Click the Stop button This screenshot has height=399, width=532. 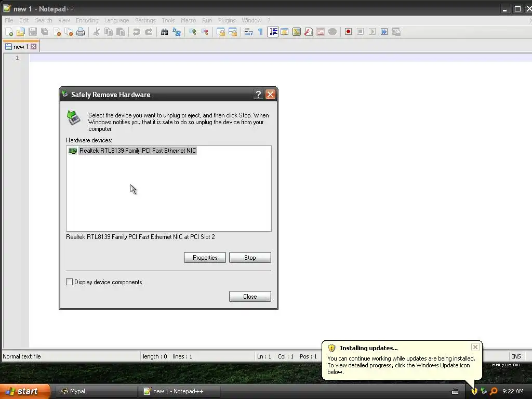coord(250,258)
